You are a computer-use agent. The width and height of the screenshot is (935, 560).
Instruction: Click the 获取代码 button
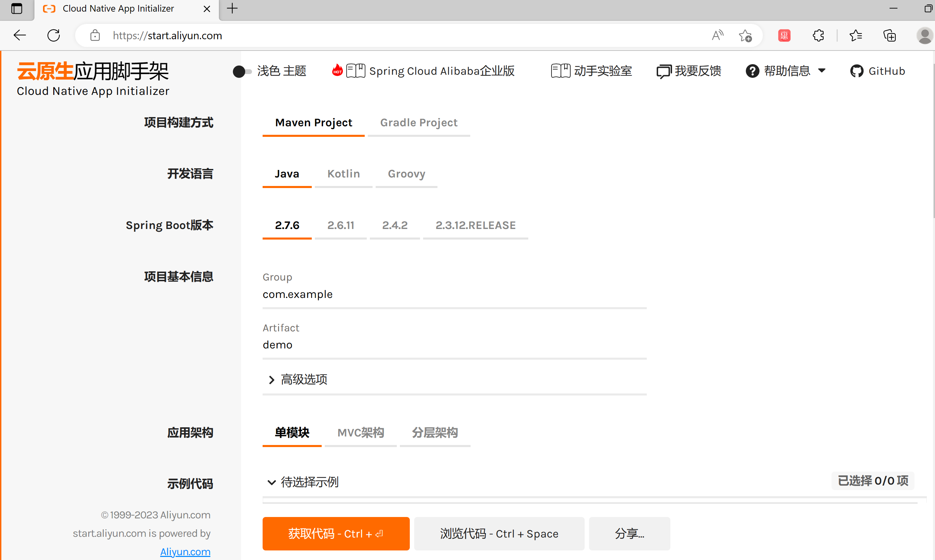click(x=335, y=534)
